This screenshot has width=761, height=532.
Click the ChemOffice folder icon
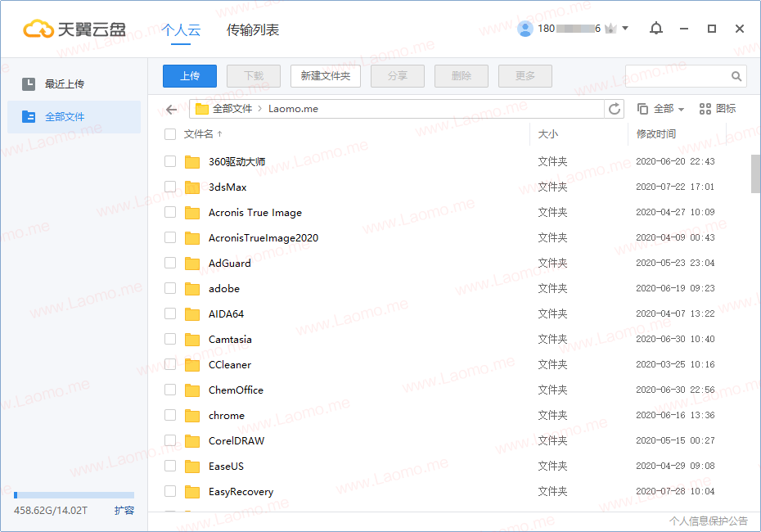tap(192, 390)
